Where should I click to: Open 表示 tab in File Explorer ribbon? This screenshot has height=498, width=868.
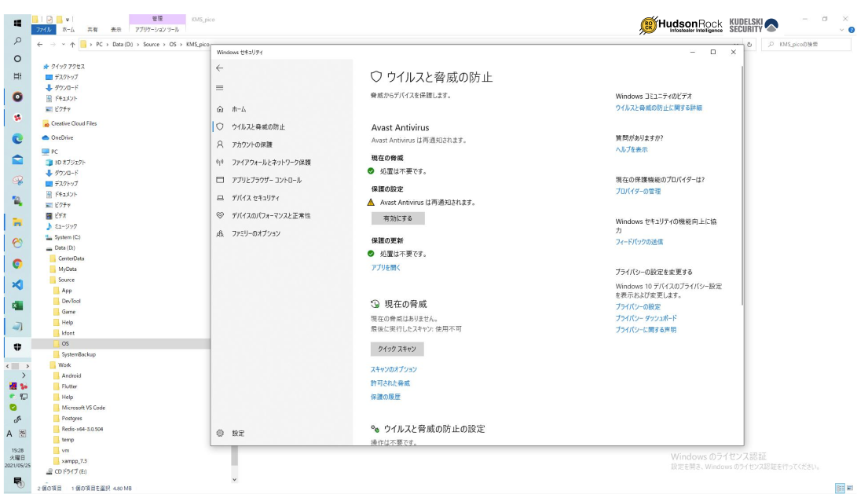[x=115, y=29]
